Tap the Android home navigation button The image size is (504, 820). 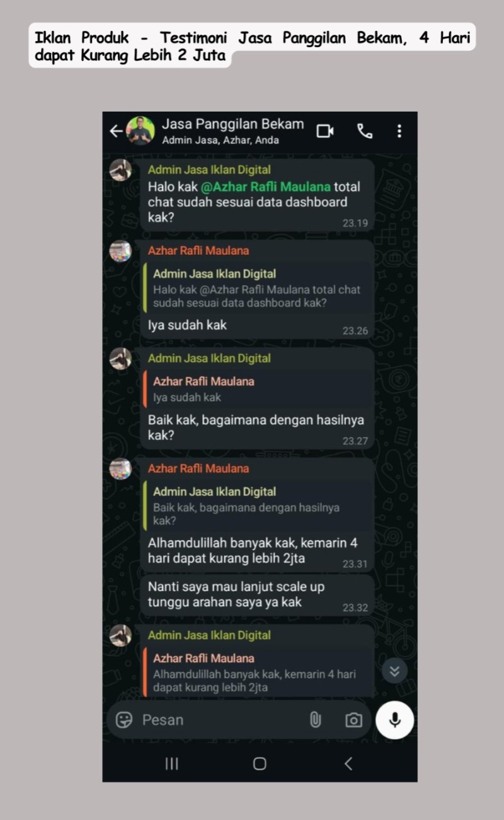coord(260,763)
